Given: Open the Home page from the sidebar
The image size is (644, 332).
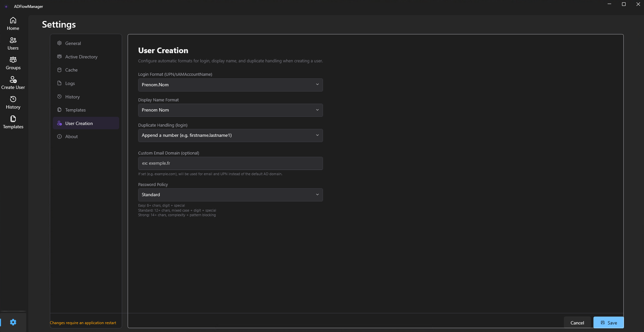Looking at the screenshot, I should click(x=13, y=24).
